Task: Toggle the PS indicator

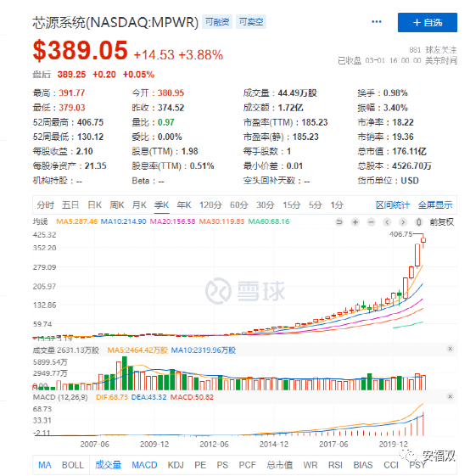Action: tap(222, 465)
